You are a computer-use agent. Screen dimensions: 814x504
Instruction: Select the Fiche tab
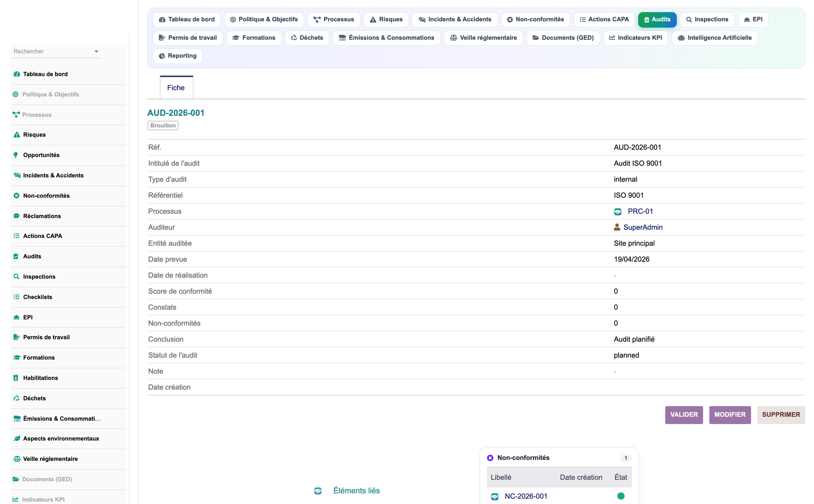(176, 87)
